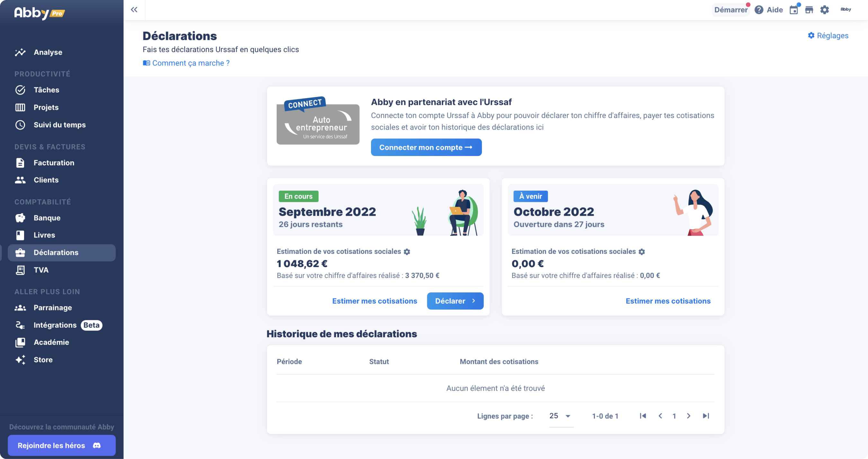Open the Banque menu item
The width and height of the screenshot is (868, 459).
click(47, 218)
